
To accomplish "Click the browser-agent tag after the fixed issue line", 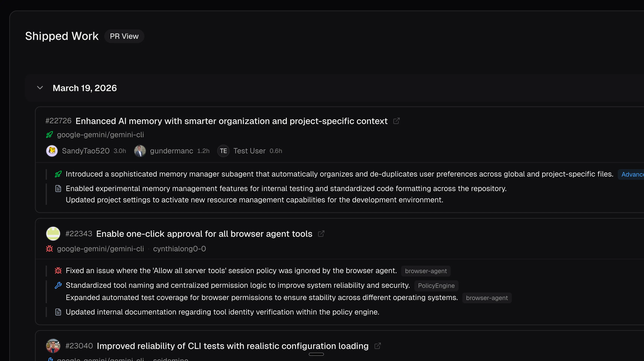I will pyautogui.click(x=426, y=271).
